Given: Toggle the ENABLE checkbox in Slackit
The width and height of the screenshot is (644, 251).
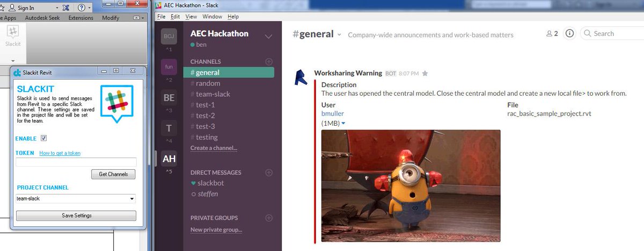Looking at the screenshot, I should (x=44, y=139).
